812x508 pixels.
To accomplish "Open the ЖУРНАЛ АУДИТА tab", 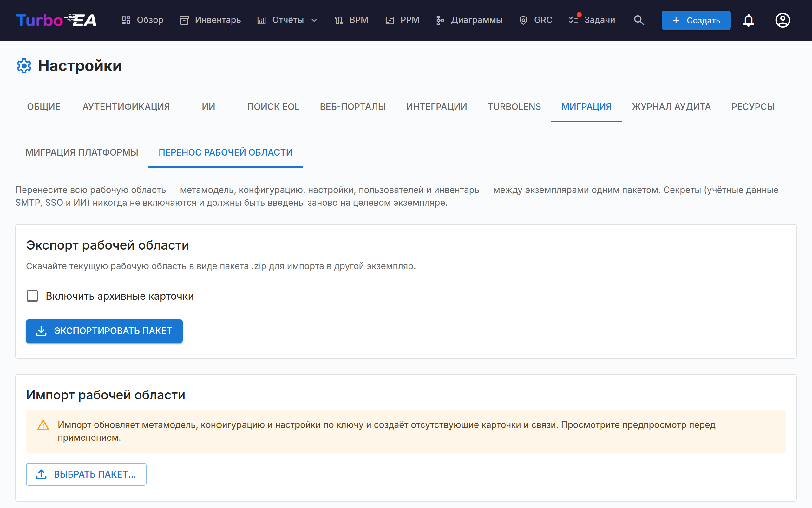I will coord(671,107).
